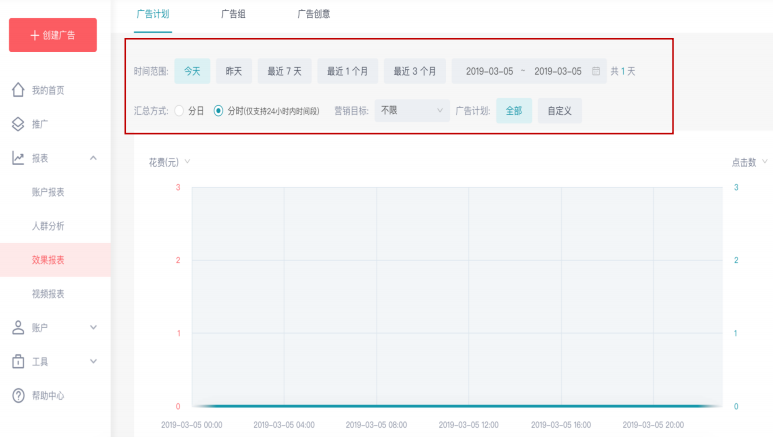
Task: Collapse the 报表 menu chevron
Action: click(x=93, y=158)
